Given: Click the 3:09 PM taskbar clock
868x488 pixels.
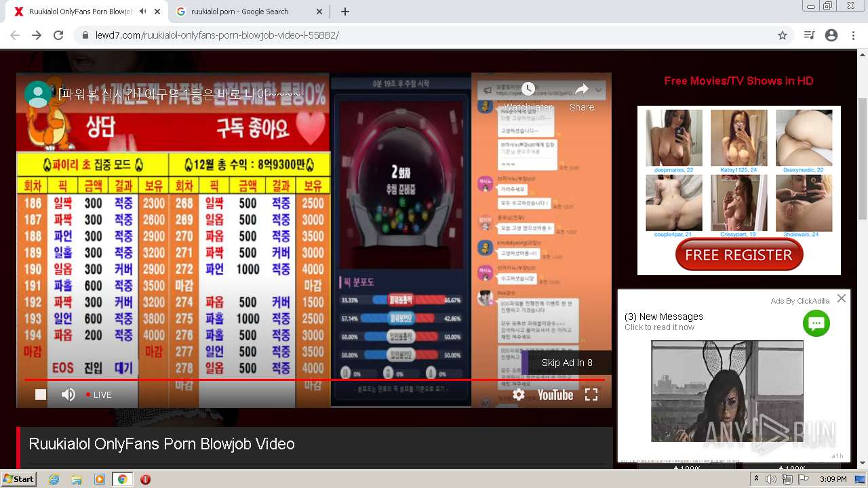Looking at the screenshot, I should pyautogui.click(x=833, y=479).
